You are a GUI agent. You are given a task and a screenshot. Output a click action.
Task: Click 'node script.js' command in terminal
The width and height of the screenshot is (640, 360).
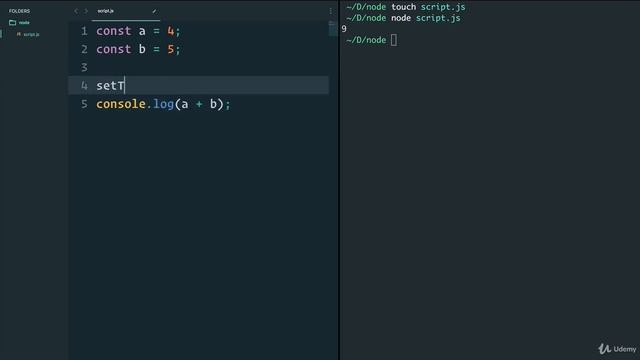coord(426,18)
